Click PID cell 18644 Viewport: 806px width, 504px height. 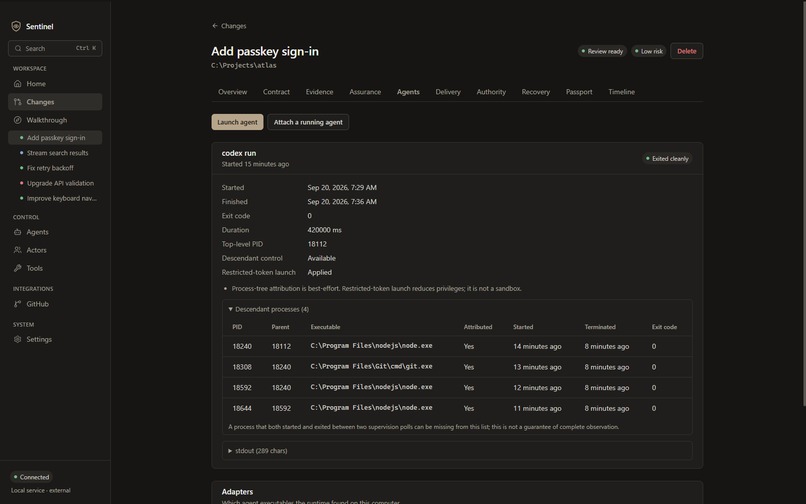[242, 408]
